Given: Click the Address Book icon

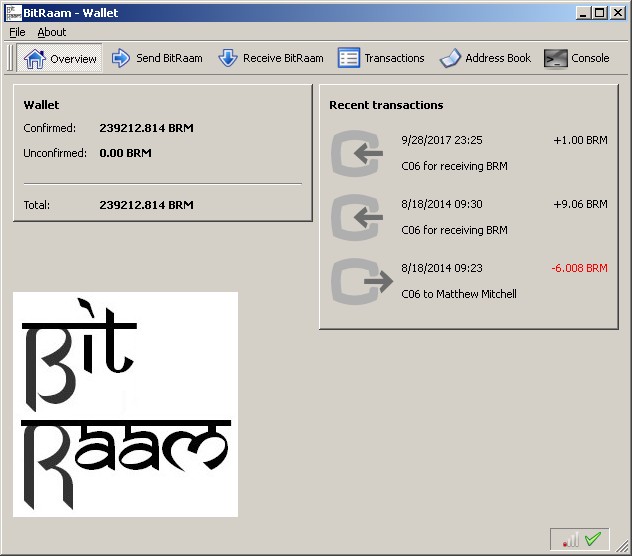Looking at the screenshot, I should tap(450, 58).
